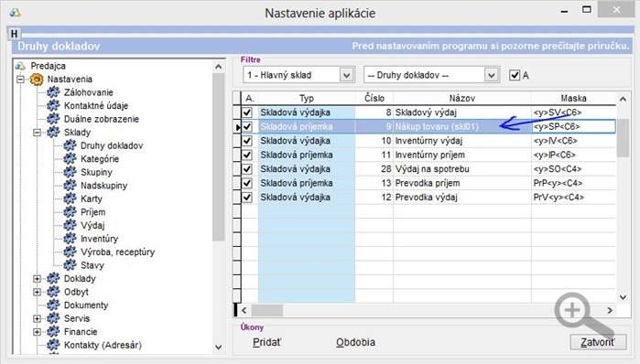Click the Maska column header
Viewport: 640px width, 364px height.
(573, 98)
